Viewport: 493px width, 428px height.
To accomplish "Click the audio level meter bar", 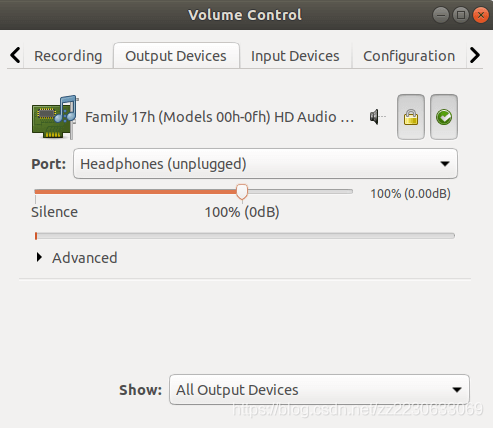I will (245, 236).
